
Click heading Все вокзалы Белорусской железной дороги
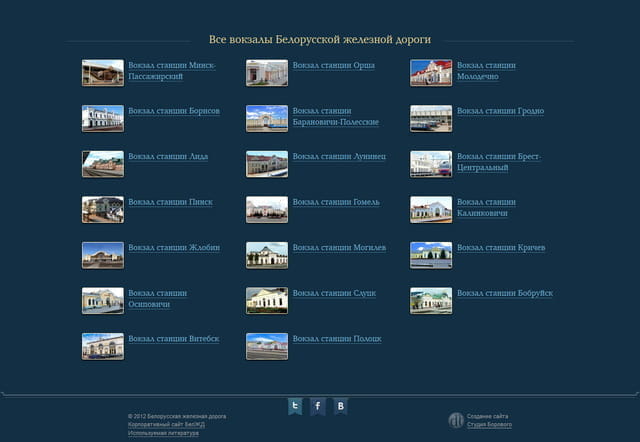click(x=320, y=40)
